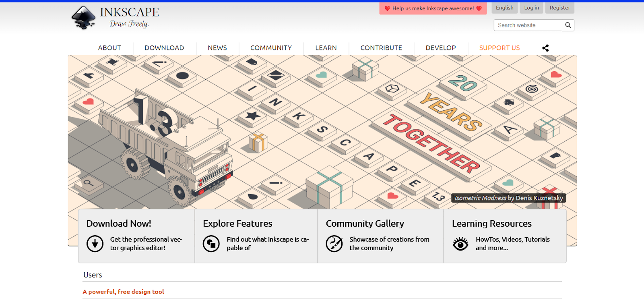Click the Community Gallery heading
This screenshot has width=644, height=302.
(x=365, y=223)
